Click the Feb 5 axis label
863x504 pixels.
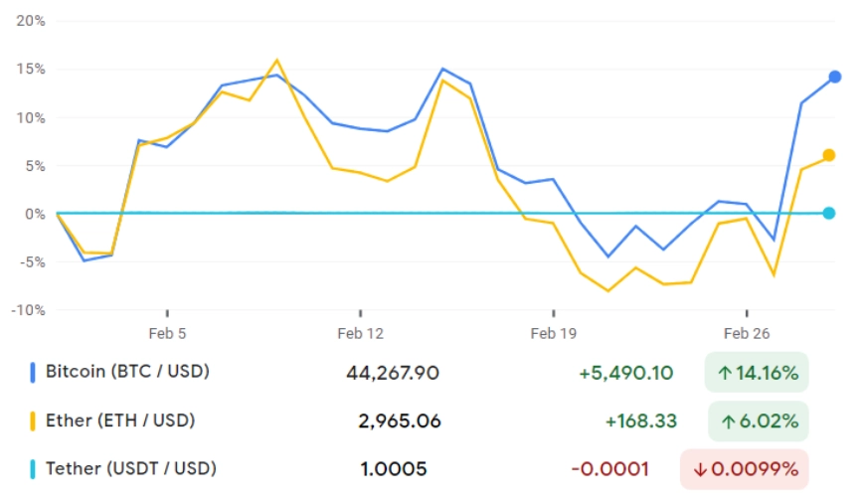click(x=167, y=333)
